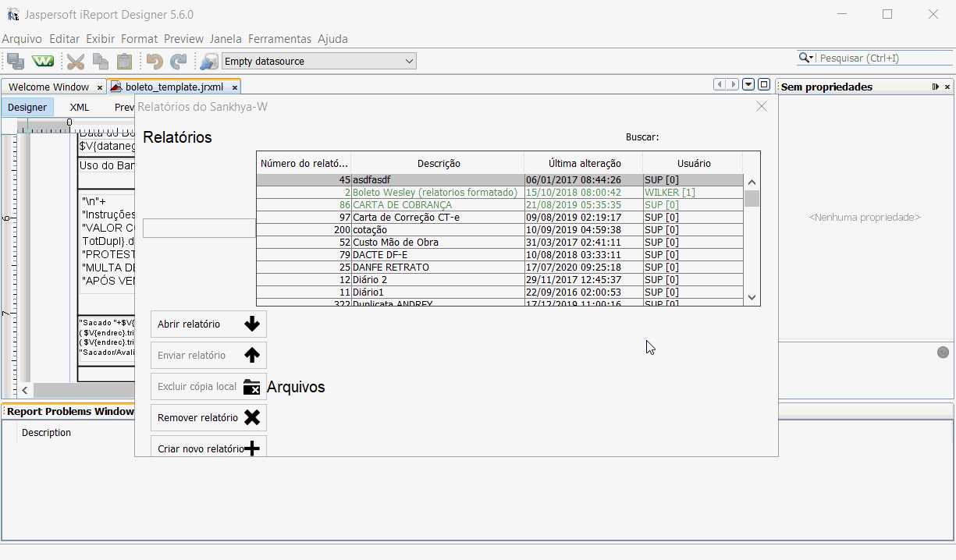This screenshot has width=956, height=560.
Task: Click the Copy icon in the toolbar
Action: pyautogui.click(x=100, y=61)
